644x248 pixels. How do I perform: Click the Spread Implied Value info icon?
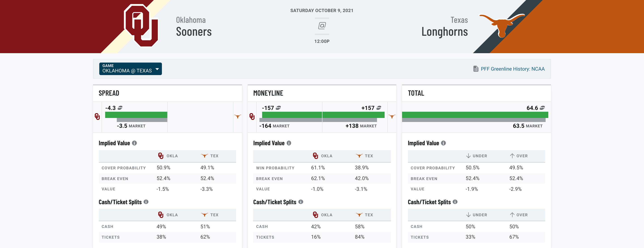point(134,143)
